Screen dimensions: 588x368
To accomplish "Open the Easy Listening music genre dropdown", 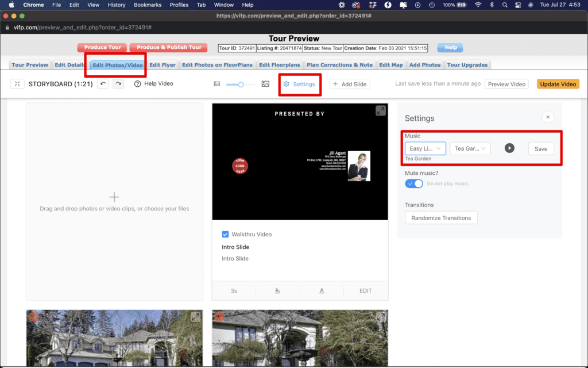I will point(425,148).
